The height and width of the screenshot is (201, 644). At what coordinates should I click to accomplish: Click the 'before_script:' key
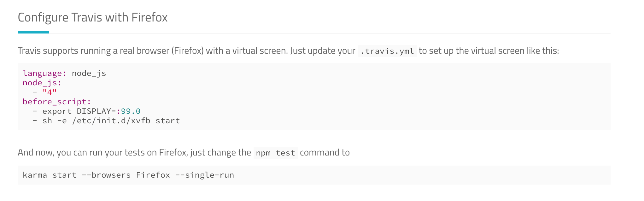tap(57, 102)
